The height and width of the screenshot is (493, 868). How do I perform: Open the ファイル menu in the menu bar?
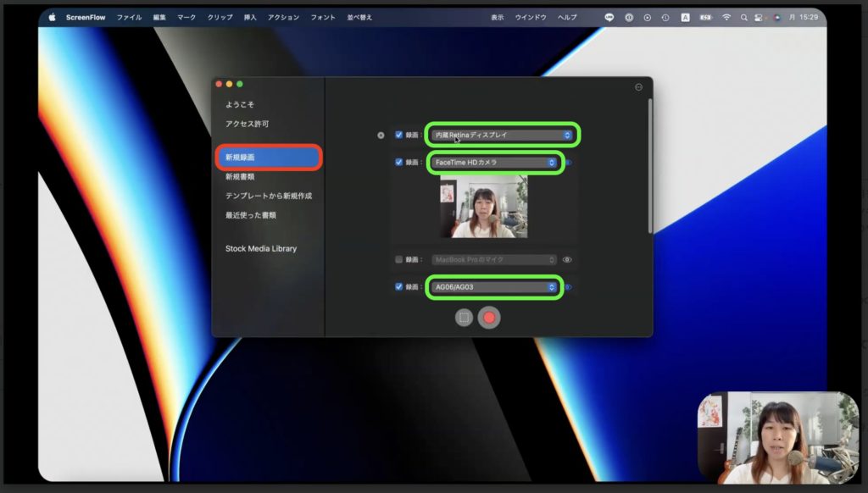pos(129,17)
